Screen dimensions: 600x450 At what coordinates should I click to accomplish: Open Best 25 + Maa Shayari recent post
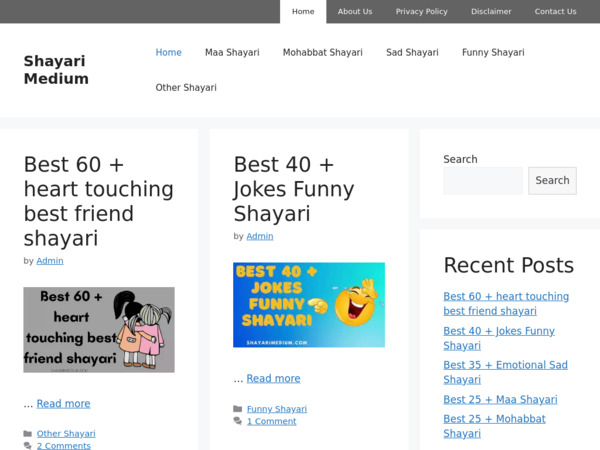(500, 400)
